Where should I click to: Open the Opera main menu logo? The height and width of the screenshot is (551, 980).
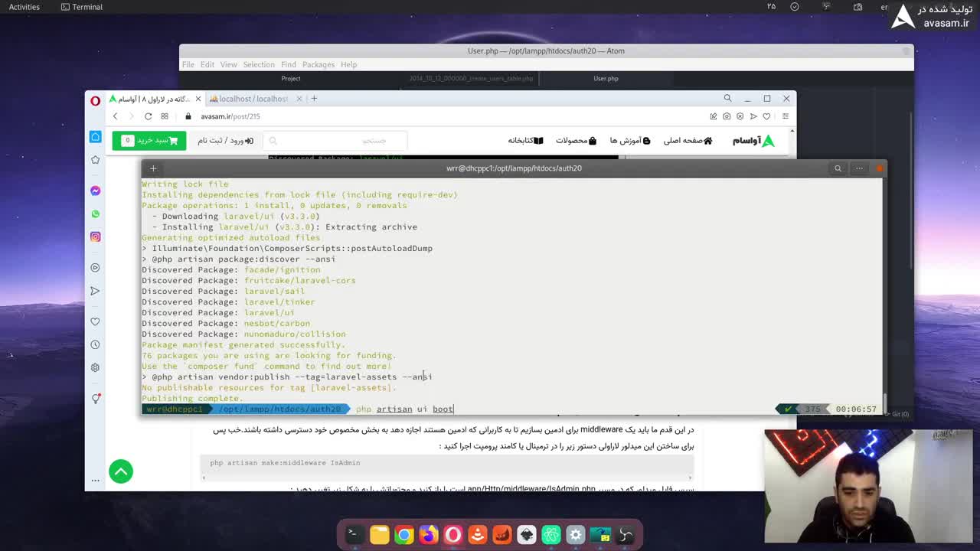95,99
